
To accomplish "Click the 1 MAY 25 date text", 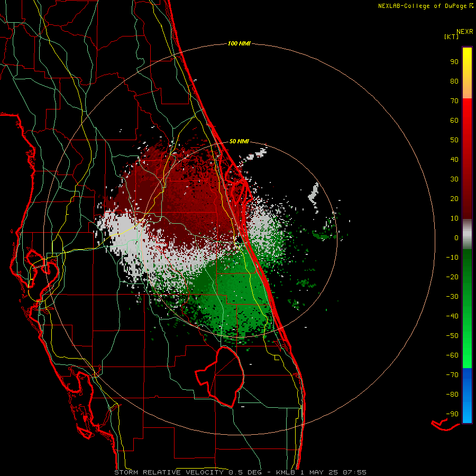I will pyautogui.click(x=319, y=472).
